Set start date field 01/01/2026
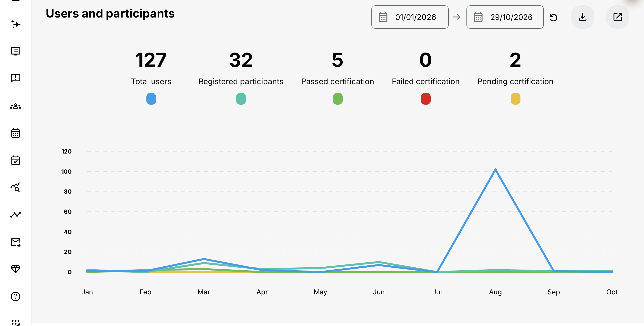Screen dimensions: 644x326 pos(410,17)
